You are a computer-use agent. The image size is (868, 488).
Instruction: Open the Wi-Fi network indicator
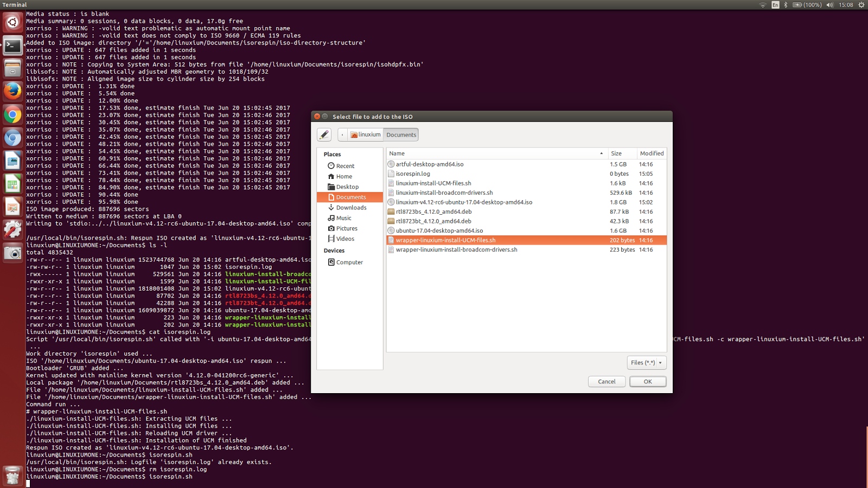click(762, 5)
